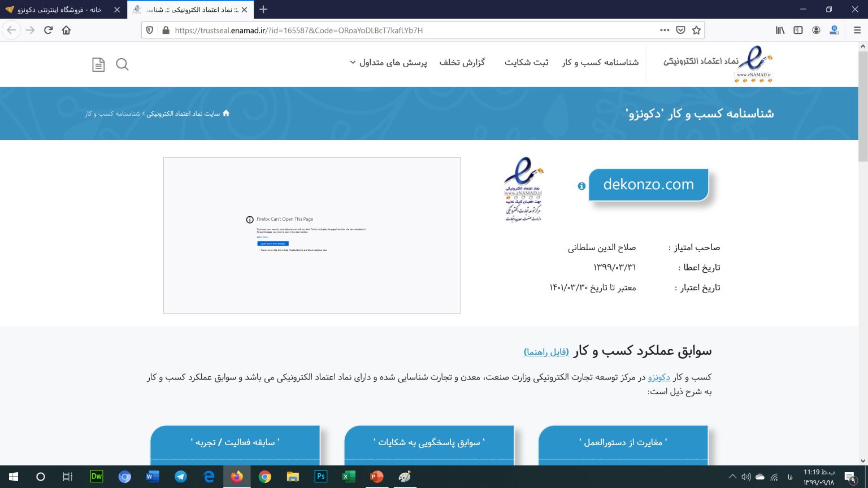Open the Firefox home page button
868x488 pixels.
[66, 30]
